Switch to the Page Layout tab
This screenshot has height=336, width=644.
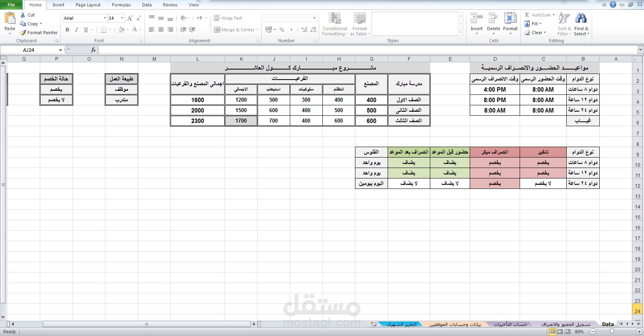[88, 5]
